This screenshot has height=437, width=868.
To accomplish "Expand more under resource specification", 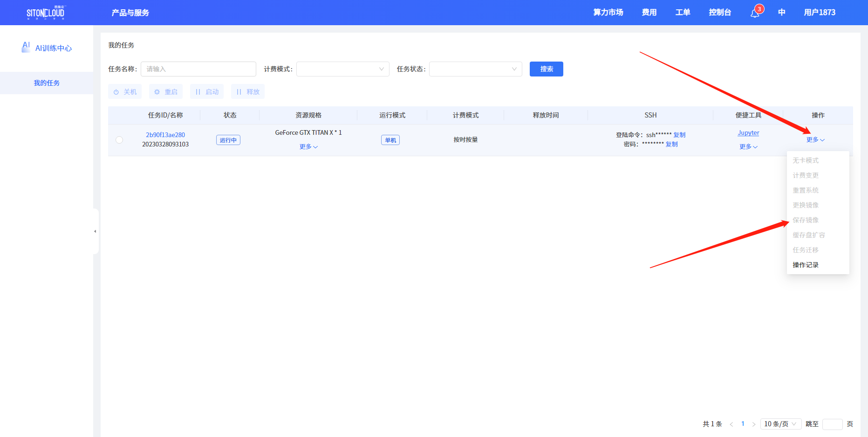I will [308, 146].
